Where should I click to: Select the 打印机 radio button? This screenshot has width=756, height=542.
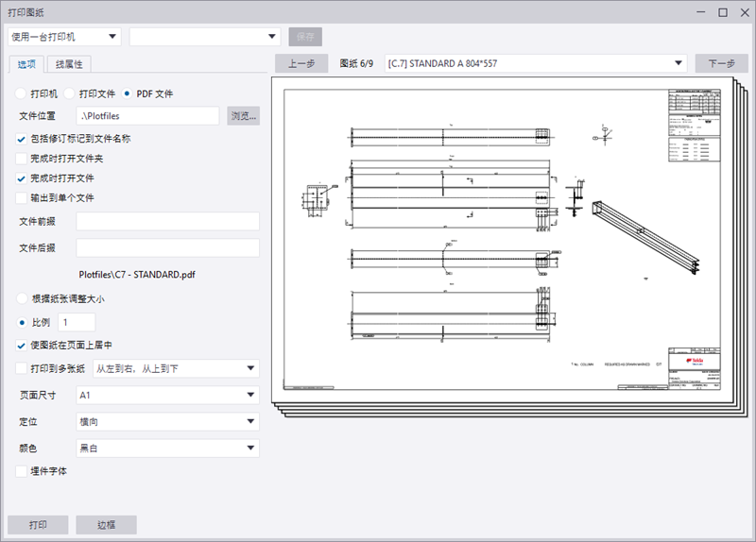click(21, 93)
